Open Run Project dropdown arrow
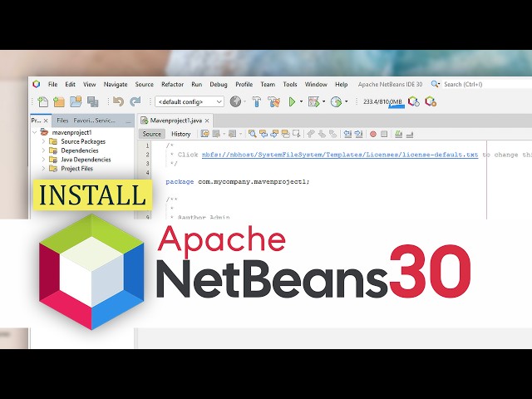This screenshot has height=399, width=532. coord(301,101)
